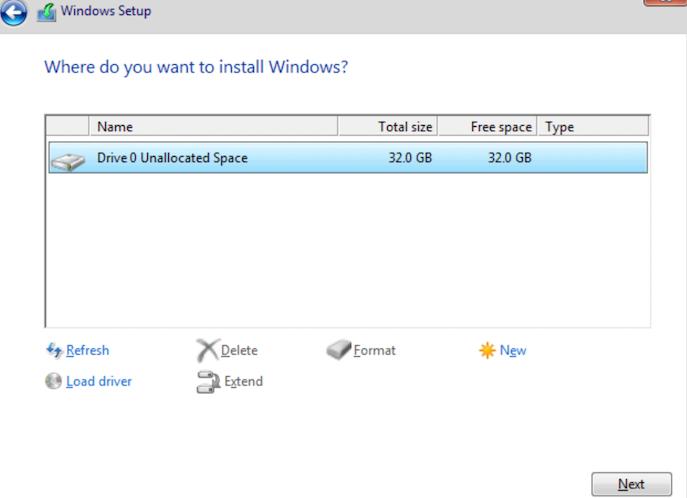Click the Total size column header
Viewport: 687px width, 498px height.
(x=388, y=127)
